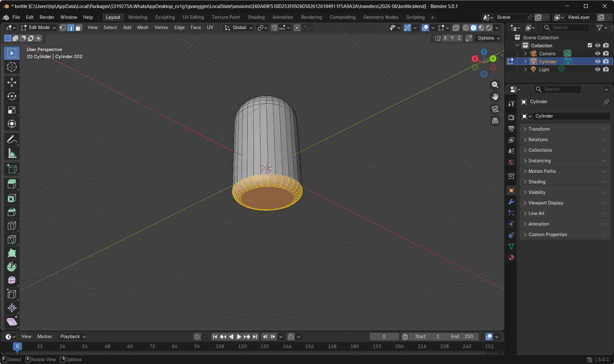Open the Edit Mode dropdown

38,28
